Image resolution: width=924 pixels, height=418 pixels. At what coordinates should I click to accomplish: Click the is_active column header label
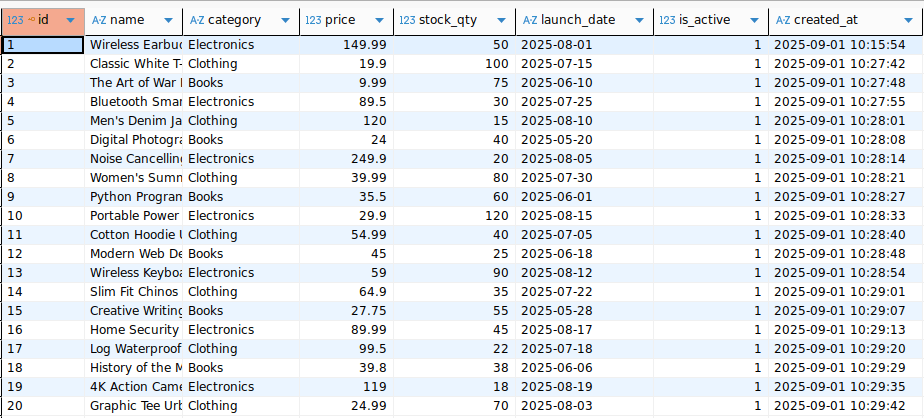tap(706, 20)
